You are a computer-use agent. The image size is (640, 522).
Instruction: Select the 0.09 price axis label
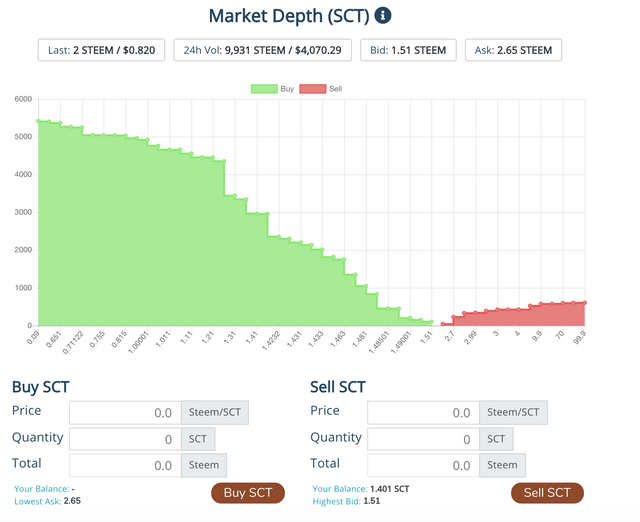(33, 338)
